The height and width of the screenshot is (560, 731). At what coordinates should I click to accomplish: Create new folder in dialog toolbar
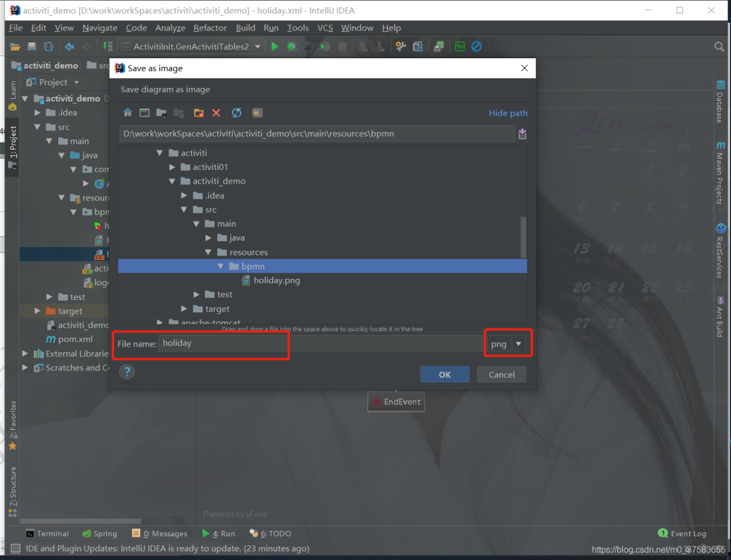[199, 113]
